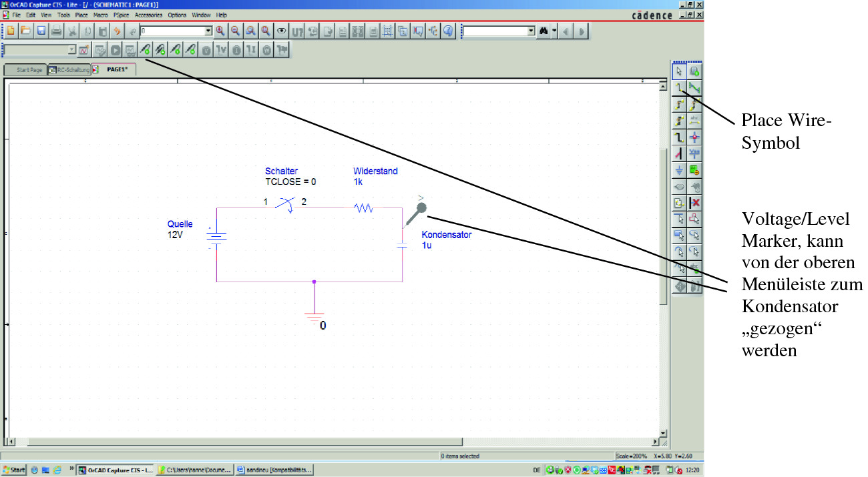The image size is (868, 477).
Task: Open the simulation profile dropdown list
Action: point(71,49)
